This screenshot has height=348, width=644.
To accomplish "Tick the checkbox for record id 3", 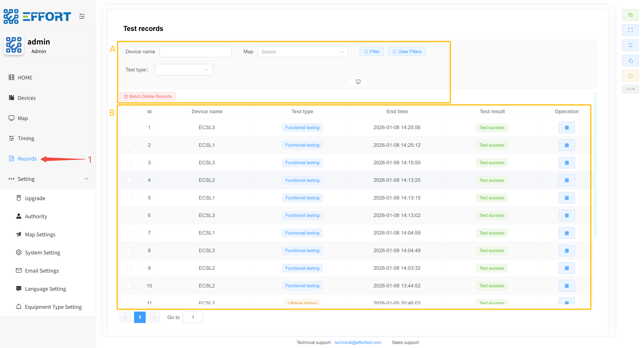I will (x=129, y=163).
